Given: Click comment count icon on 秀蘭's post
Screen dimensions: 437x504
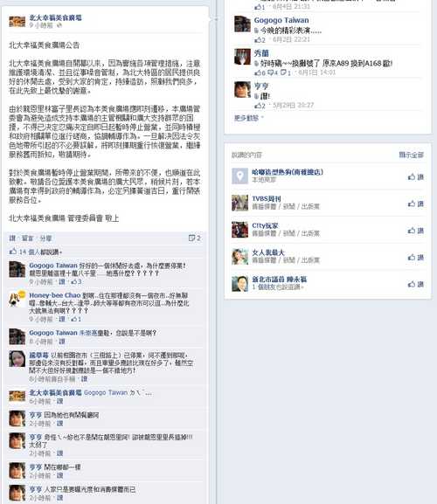Looking at the screenshot, I should 273,72.
